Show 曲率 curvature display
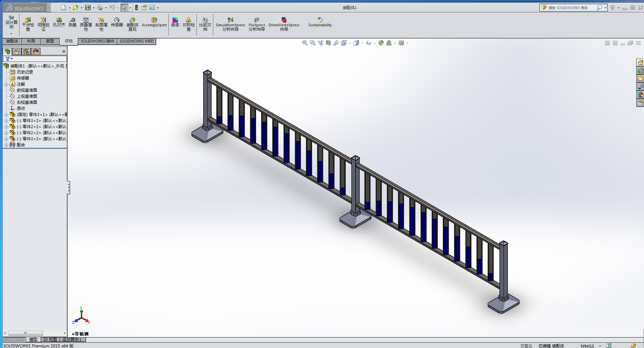This screenshot has width=644, height=348. tap(175, 22)
